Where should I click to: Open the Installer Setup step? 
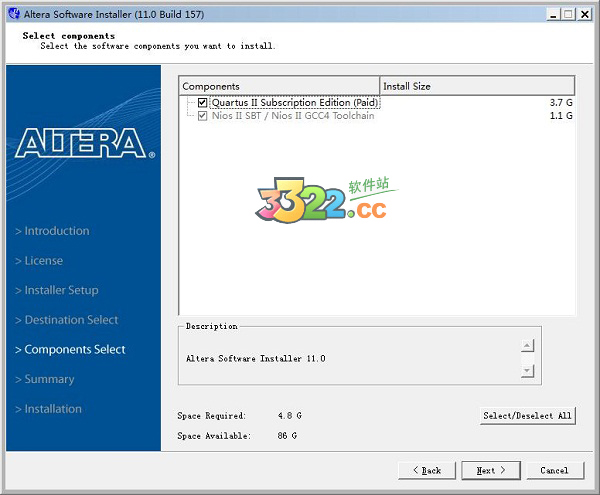pos(57,290)
